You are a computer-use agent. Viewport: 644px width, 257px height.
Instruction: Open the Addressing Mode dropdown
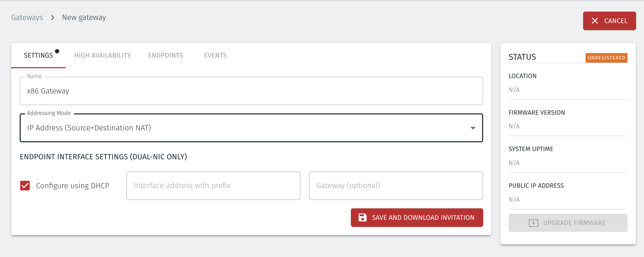click(x=251, y=128)
